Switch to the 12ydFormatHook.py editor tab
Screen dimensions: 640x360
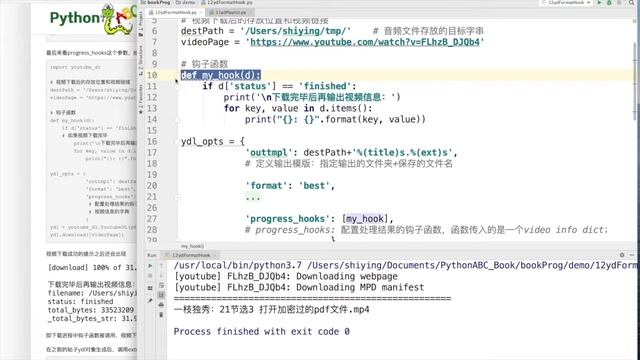tap(176, 12)
